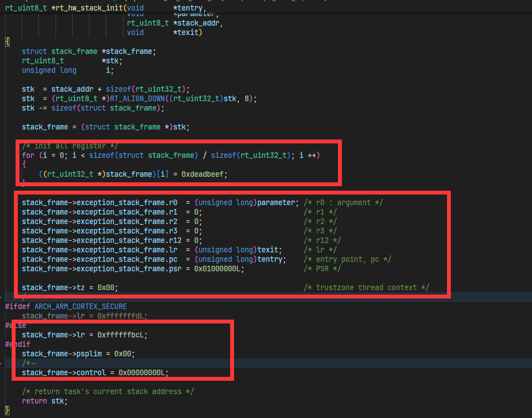
Task: Click the *texit parameter in function signature
Action: [x=188, y=32]
